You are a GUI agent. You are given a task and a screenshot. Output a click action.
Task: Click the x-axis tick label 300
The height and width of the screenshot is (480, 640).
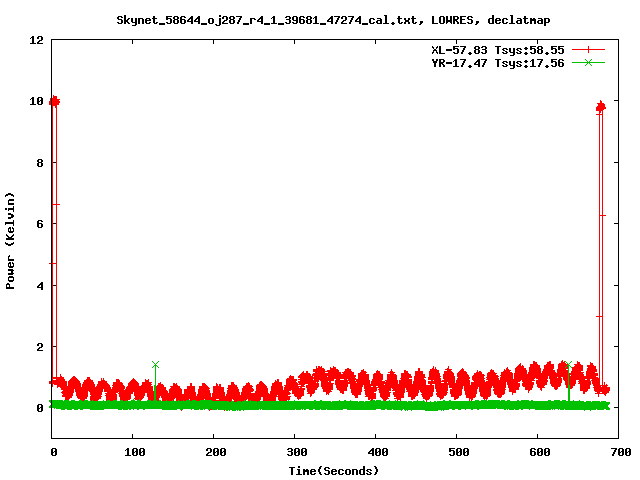(x=297, y=452)
